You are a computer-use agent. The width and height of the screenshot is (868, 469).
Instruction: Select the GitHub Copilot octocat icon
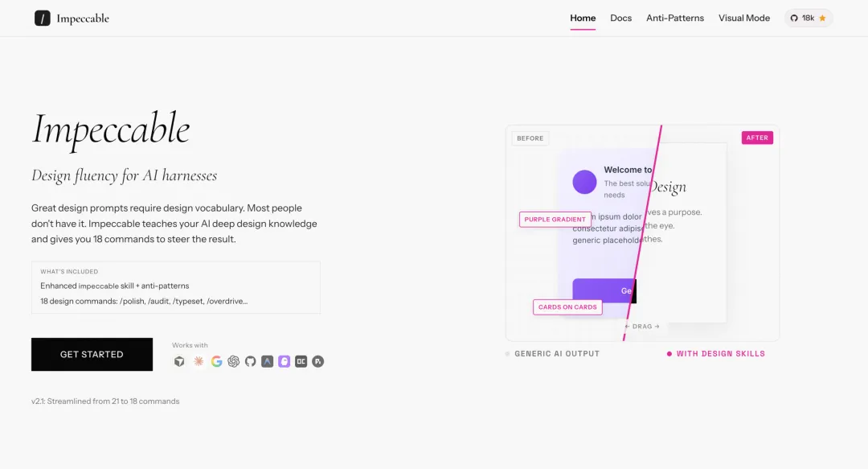pyautogui.click(x=250, y=361)
